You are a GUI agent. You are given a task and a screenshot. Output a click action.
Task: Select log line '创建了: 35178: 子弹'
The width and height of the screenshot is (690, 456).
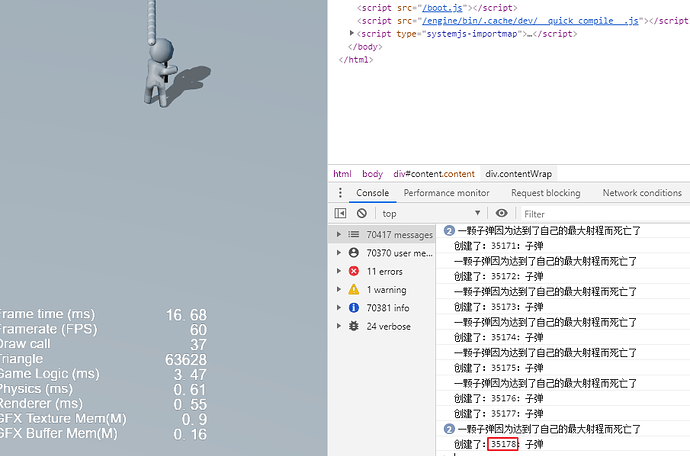pos(563,444)
